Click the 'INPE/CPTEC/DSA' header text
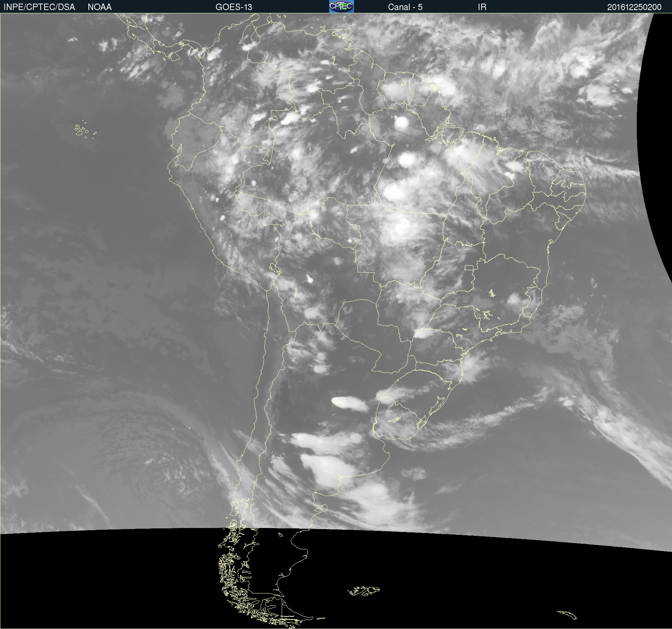 pyautogui.click(x=39, y=7)
